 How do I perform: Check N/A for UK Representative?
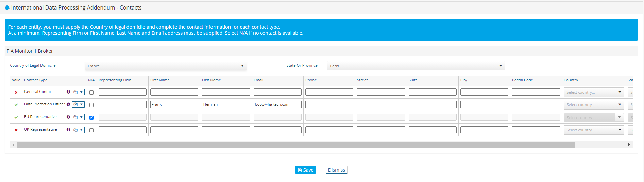pos(91,130)
